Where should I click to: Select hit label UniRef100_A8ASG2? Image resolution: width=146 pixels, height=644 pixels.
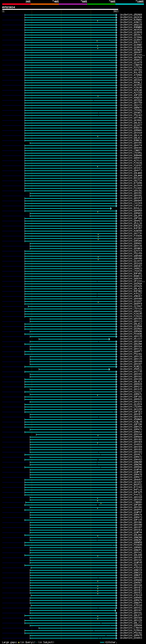[x=131, y=311]
